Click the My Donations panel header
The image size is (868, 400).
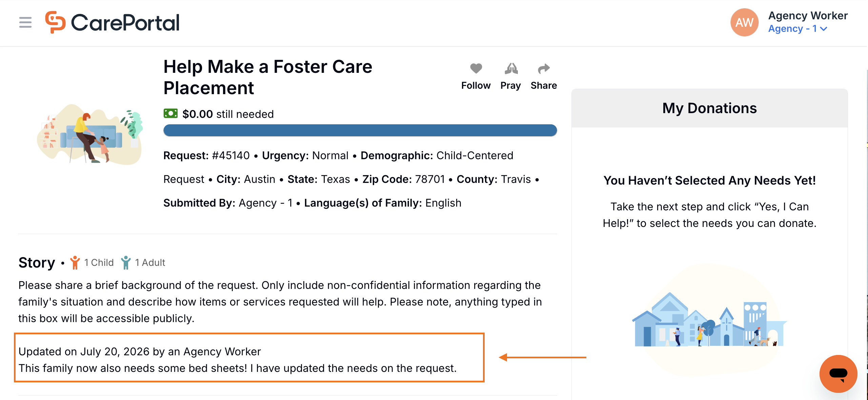(709, 108)
